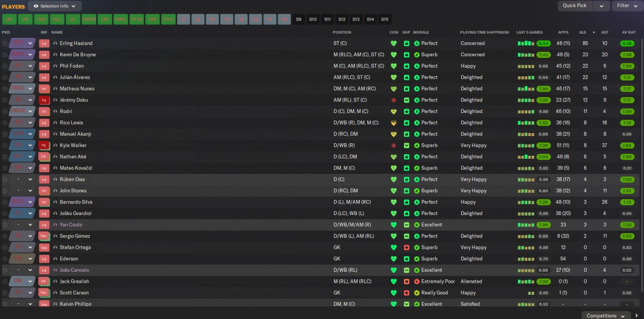Screen dimensions: 644x319
Task: Click the match sharpness icon for Kevin De Bruyne
Action: (407, 55)
